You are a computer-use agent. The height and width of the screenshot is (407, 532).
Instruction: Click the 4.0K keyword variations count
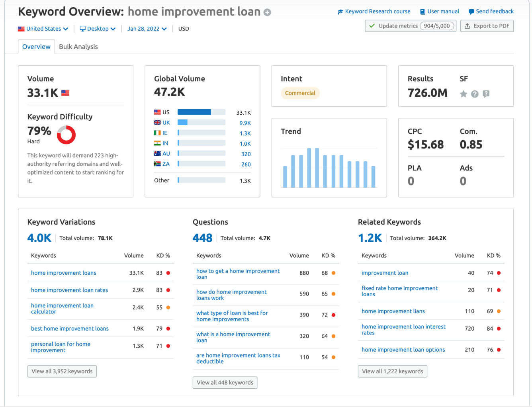[39, 238]
